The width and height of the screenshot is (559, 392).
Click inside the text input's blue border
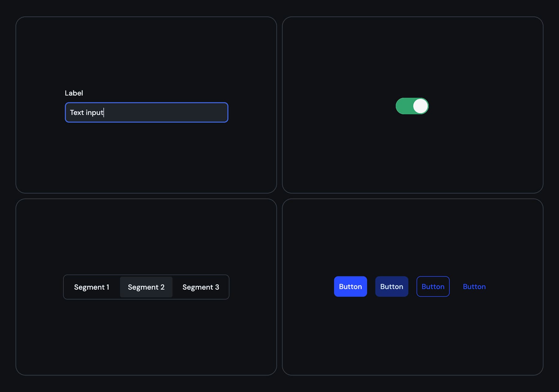[x=146, y=112]
